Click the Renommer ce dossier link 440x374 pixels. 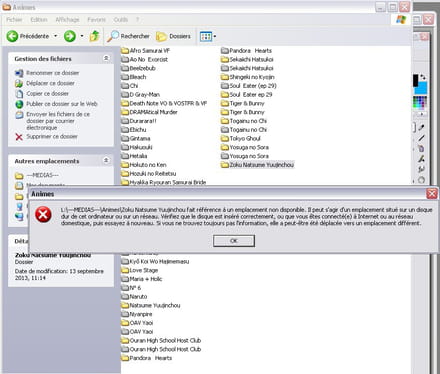[53, 73]
